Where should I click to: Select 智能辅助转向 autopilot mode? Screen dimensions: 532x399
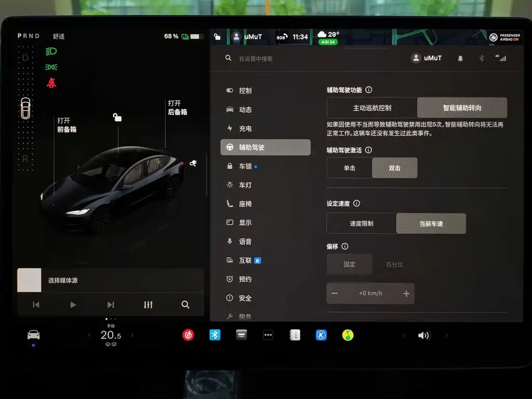pos(462,108)
